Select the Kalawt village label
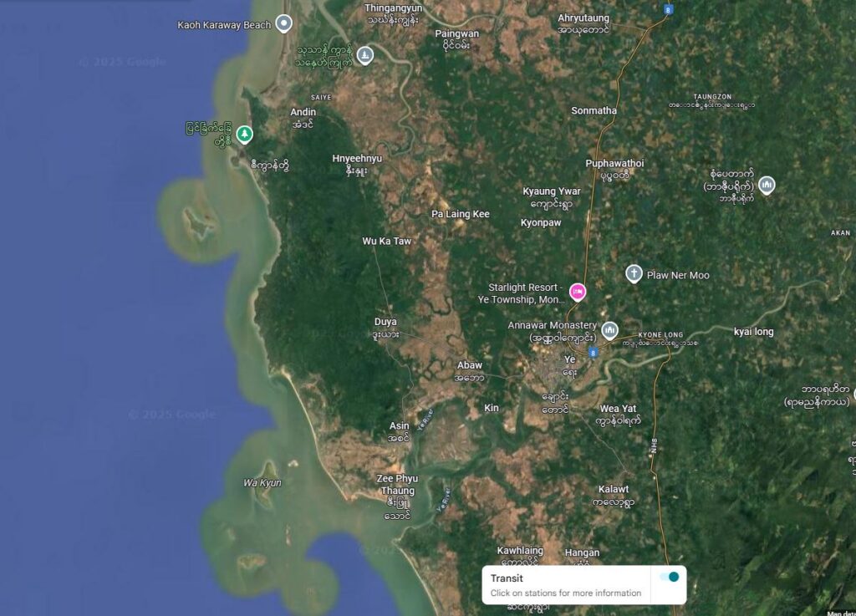Image resolution: width=856 pixels, height=616 pixels. [613, 490]
